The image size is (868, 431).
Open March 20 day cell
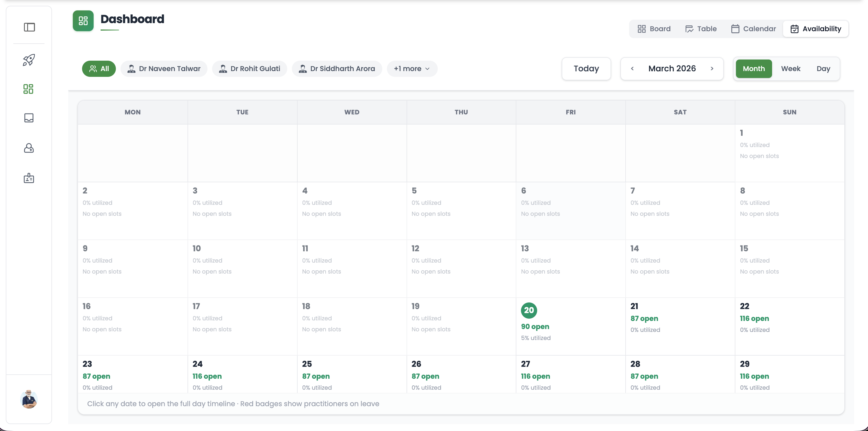pos(570,326)
